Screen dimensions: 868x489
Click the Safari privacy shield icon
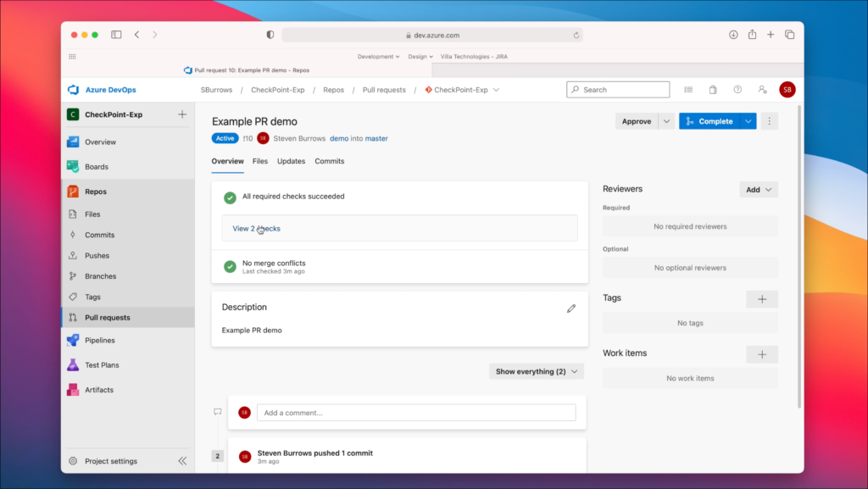pyautogui.click(x=270, y=35)
